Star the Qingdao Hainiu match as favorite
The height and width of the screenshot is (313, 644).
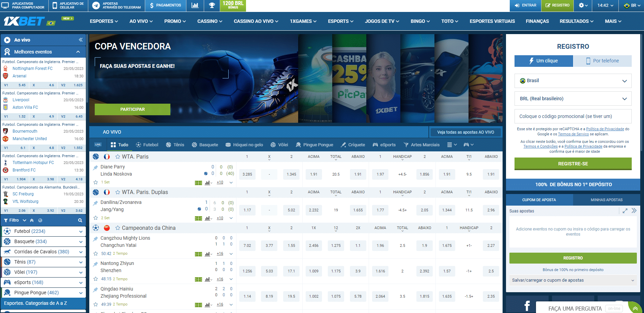coord(96,304)
